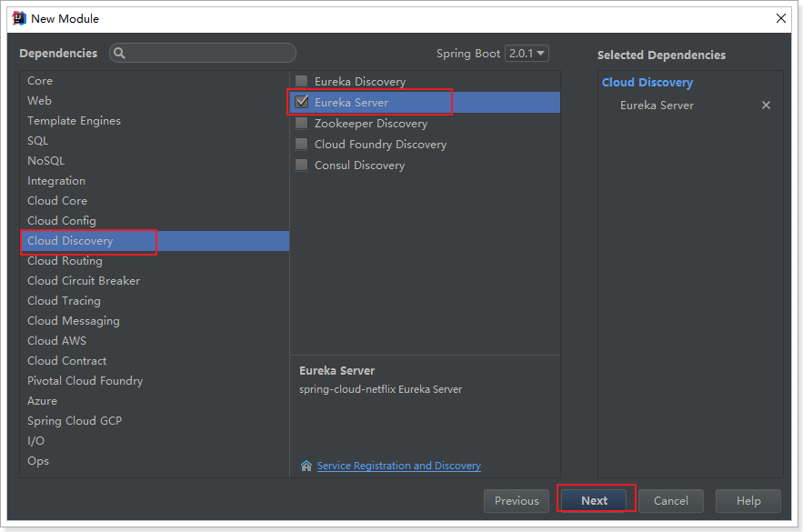Select the Pivotal Cloud Foundry category

click(155, 380)
